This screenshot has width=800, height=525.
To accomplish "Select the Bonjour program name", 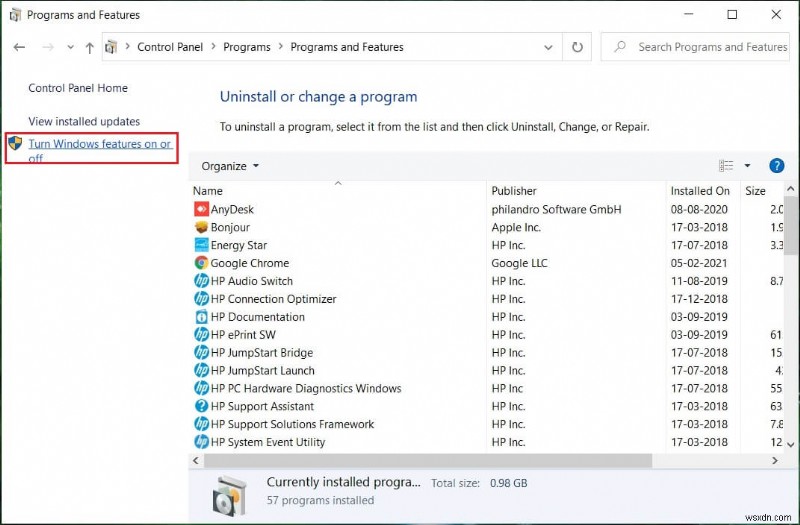I will pyautogui.click(x=230, y=227).
